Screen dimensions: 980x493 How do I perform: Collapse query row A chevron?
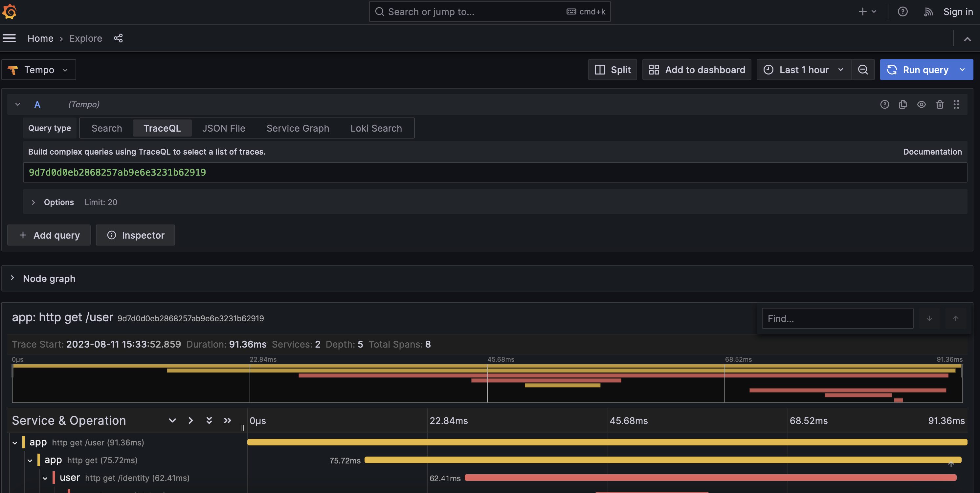click(17, 104)
